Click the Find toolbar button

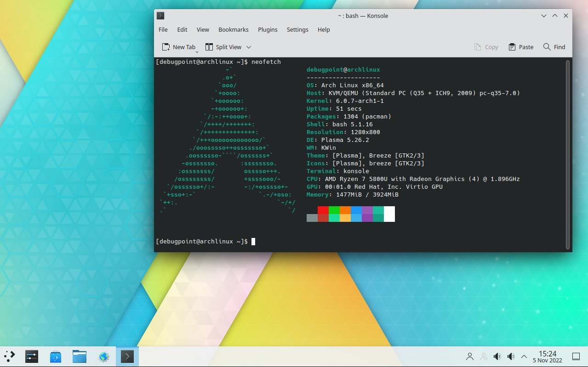[554, 47]
